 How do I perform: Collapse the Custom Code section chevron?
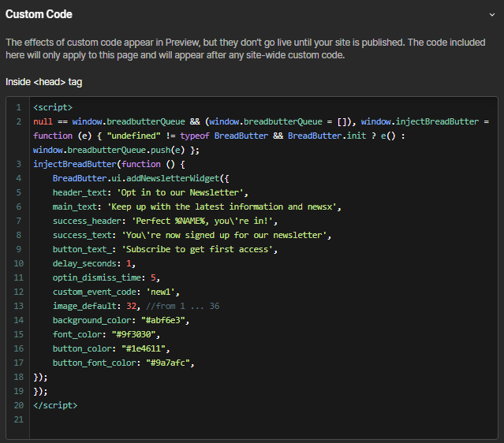491,14
